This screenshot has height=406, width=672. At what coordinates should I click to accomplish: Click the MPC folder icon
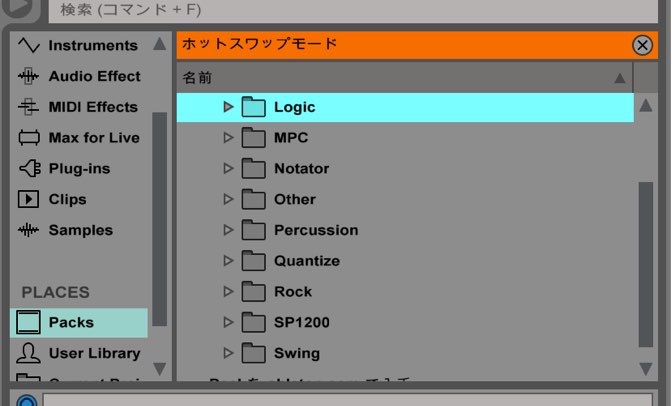[253, 138]
